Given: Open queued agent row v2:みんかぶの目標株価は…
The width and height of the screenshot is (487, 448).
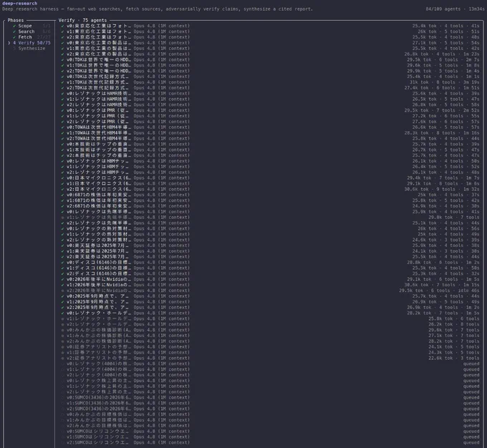Looking at the screenshot, I should point(270,426).
